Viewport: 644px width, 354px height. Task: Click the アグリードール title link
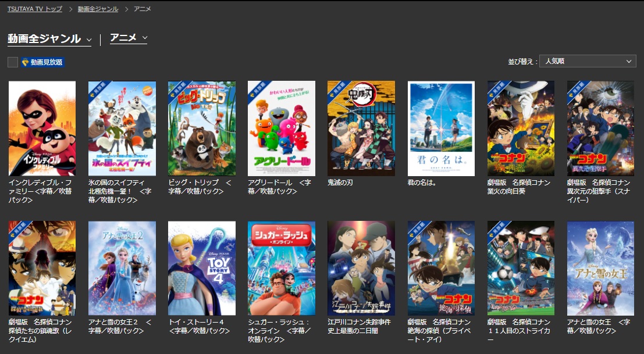280,187
